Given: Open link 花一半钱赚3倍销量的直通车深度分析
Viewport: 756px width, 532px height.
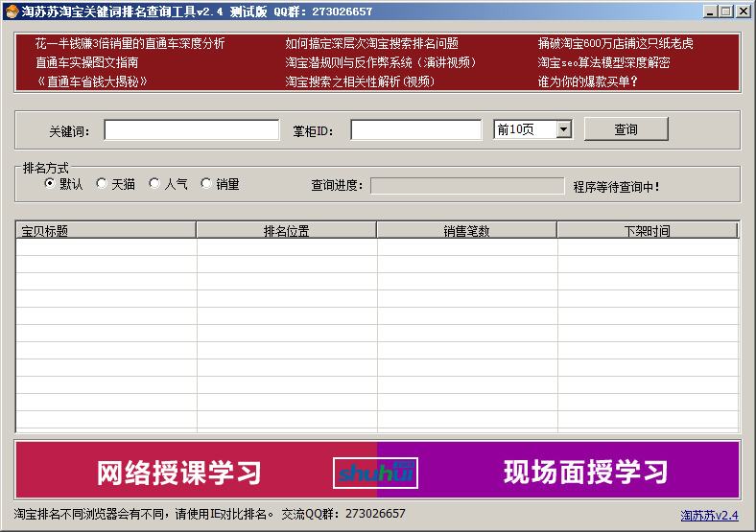Looking at the screenshot, I should [x=130, y=44].
